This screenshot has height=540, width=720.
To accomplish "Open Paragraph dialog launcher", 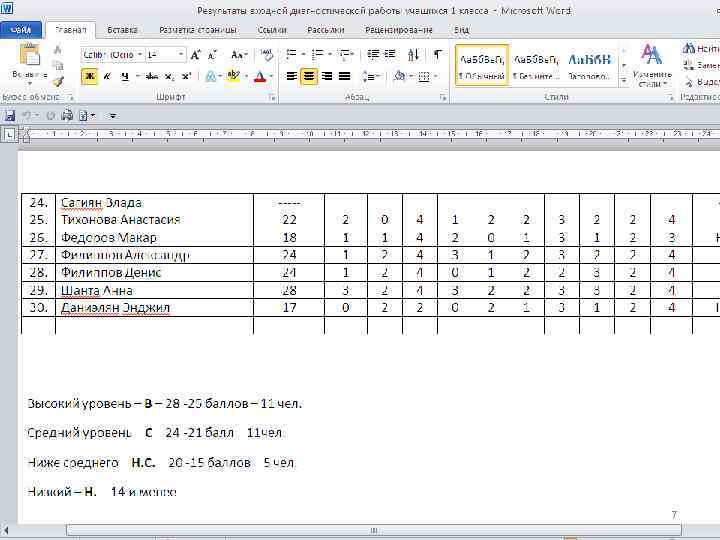I will coord(443,97).
